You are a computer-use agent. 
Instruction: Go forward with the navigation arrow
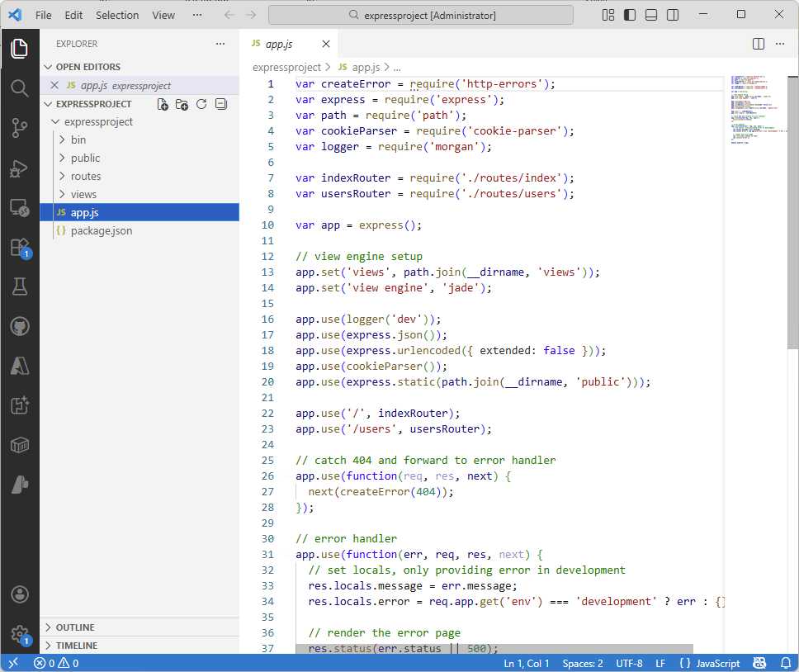(251, 15)
